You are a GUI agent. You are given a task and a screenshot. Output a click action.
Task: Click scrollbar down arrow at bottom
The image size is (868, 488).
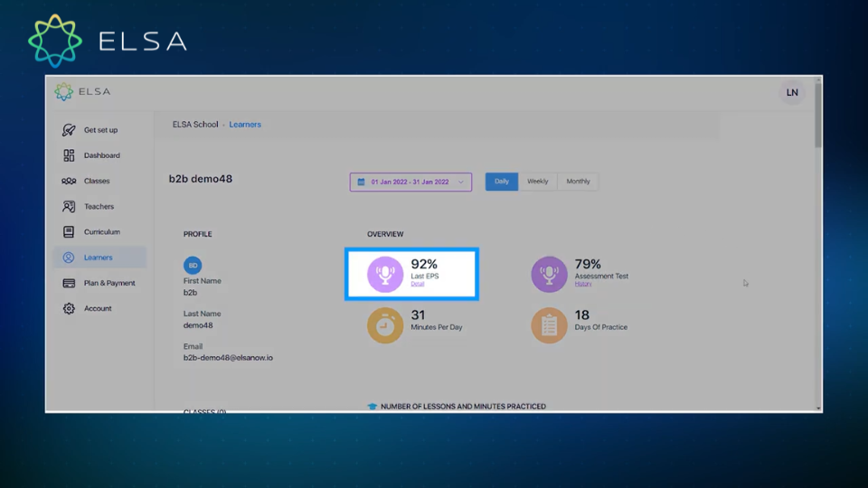pos(818,408)
